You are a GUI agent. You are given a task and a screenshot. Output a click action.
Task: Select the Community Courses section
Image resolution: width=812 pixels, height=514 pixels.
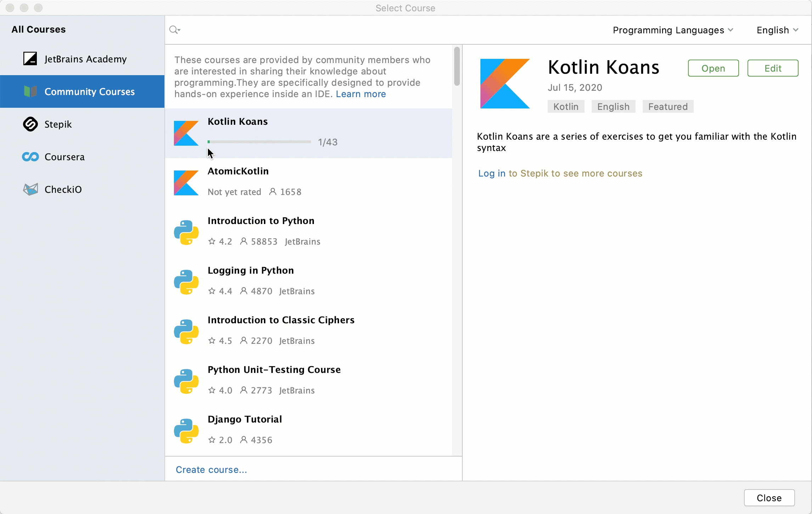[82, 91]
